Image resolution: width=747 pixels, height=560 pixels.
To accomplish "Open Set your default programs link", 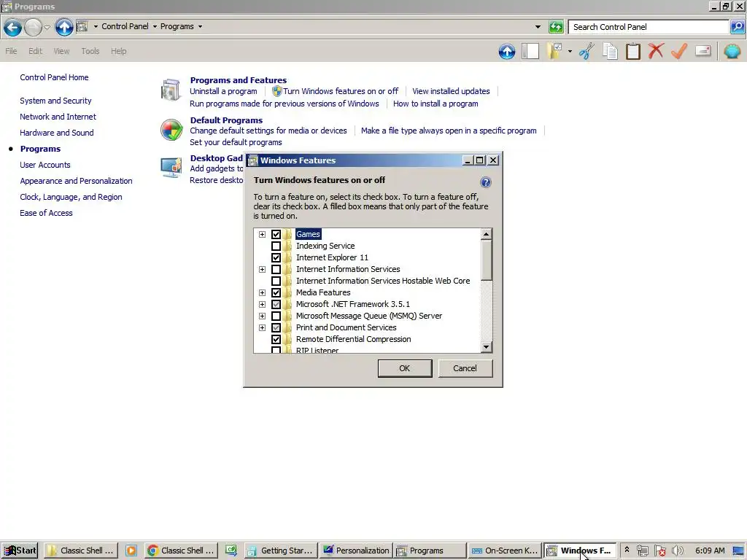I will click(x=236, y=142).
